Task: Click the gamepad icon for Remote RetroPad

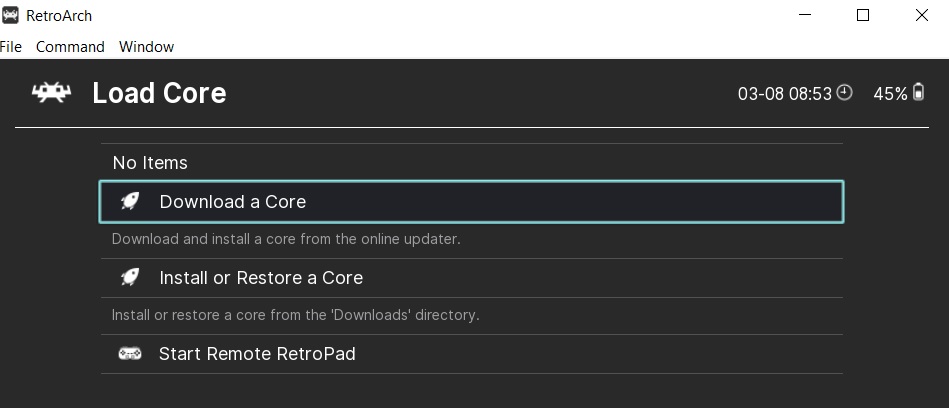Action: pyautogui.click(x=130, y=353)
